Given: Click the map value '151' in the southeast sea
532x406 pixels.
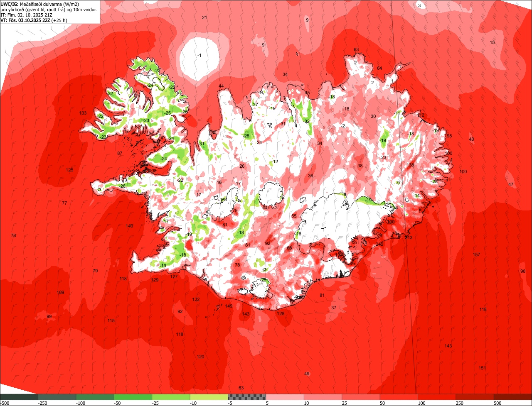Looking at the screenshot, I should point(482,368).
